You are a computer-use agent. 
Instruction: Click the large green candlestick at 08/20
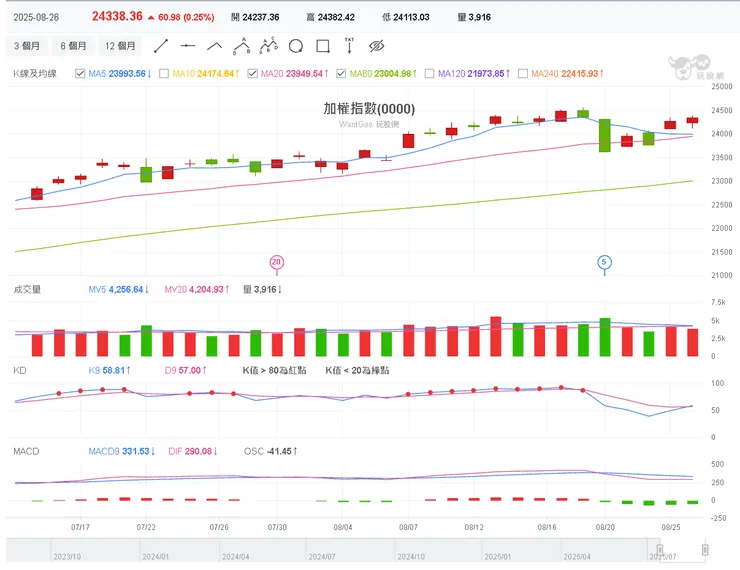pos(605,135)
